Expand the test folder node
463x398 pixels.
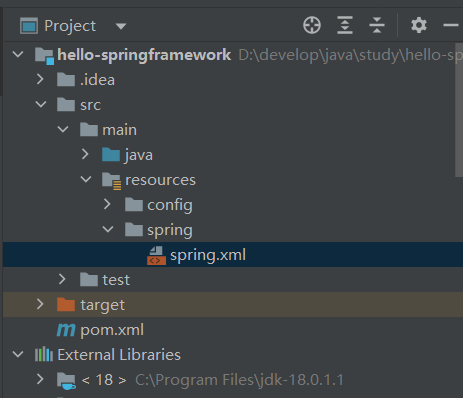tap(62, 279)
